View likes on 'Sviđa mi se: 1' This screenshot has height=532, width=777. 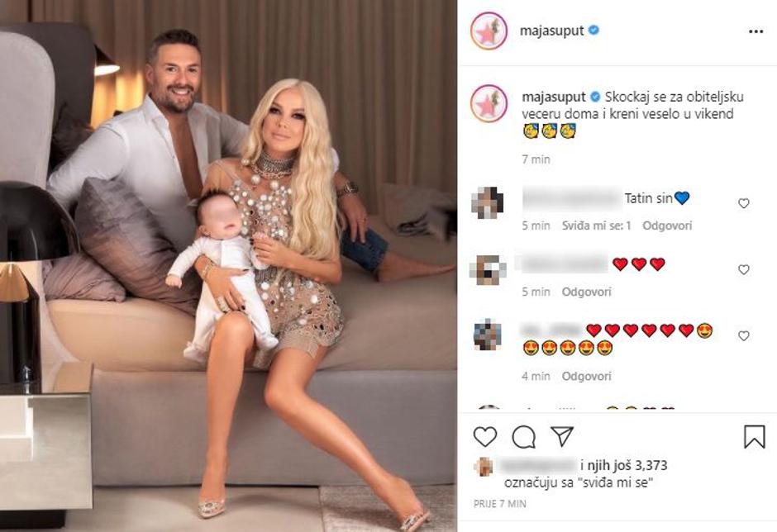pos(596,226)
